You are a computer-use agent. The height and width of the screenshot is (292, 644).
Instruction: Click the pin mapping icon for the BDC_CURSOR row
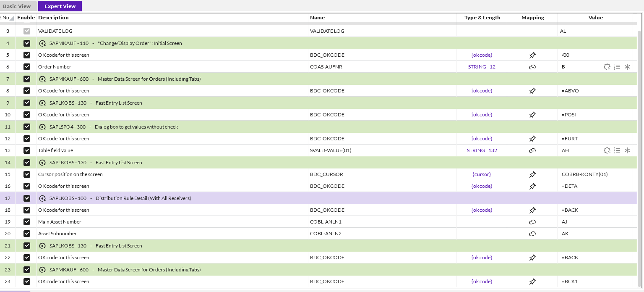click(x=532, y=174)
